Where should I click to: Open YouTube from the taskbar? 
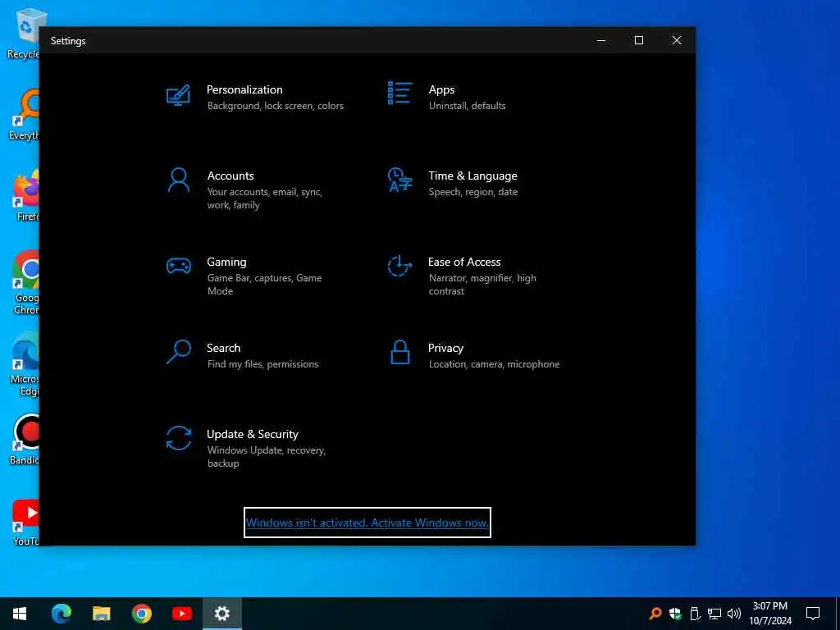181,614
